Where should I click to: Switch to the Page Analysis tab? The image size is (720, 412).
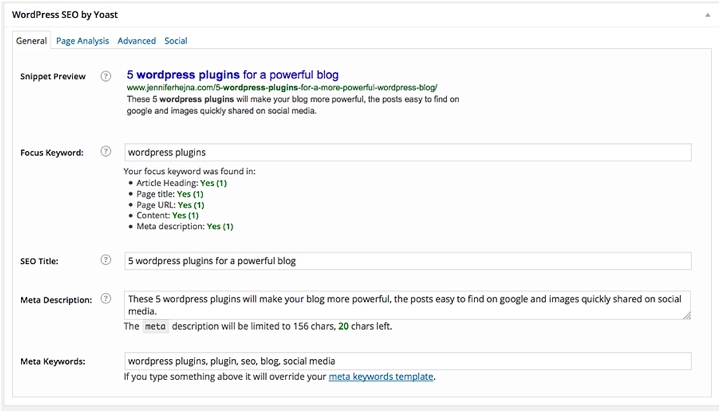point(83,41)
